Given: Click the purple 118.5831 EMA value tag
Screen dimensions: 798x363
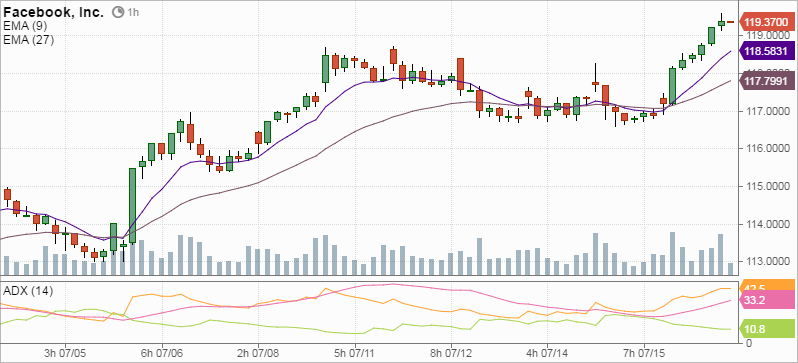Looking at the screenshot, I should click(x=766, y=51).
